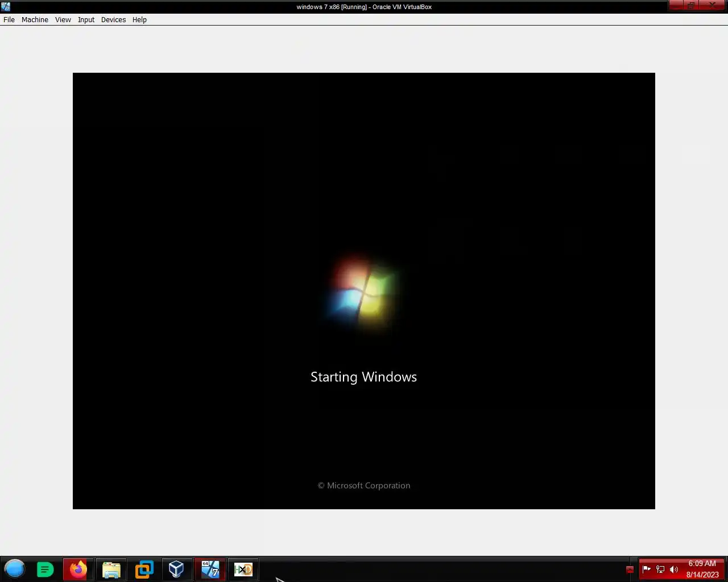Screen dimensions: 728x582
Task: Open the volume speaker icon
Action: coord(674,569)
